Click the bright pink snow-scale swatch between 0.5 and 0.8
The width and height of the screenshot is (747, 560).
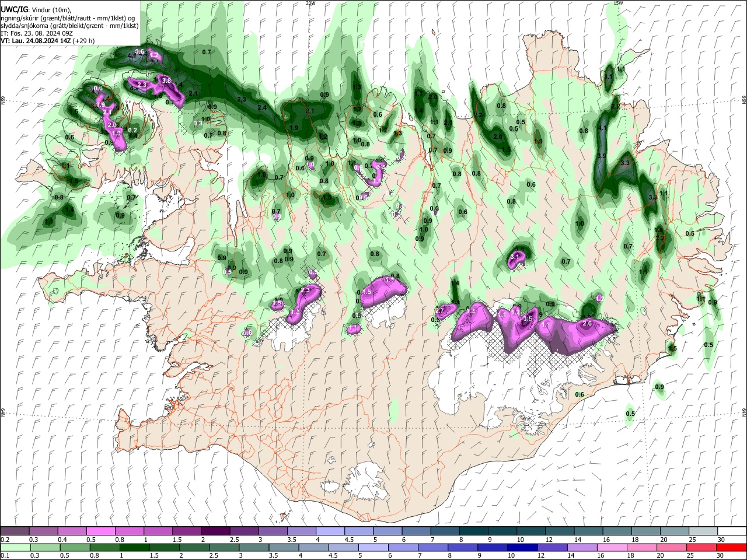click(x=100, y=531)
